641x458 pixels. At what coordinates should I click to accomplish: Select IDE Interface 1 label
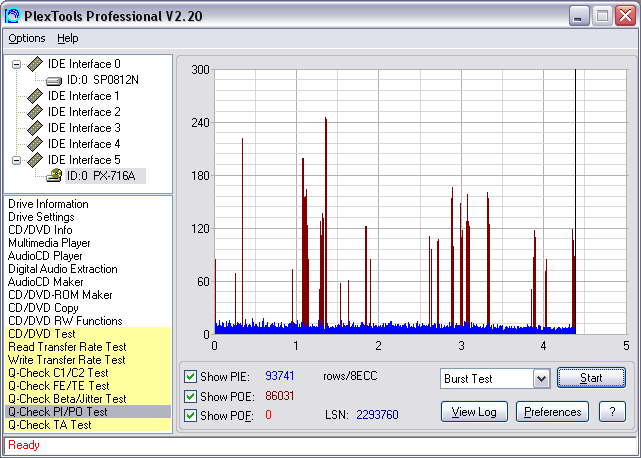click(x=84, y=96)
